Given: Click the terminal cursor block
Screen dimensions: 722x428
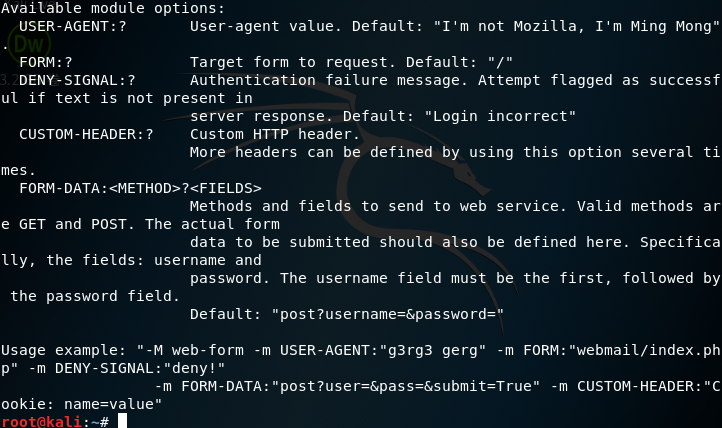Looking at the screenshot, I should pos(122,422).
